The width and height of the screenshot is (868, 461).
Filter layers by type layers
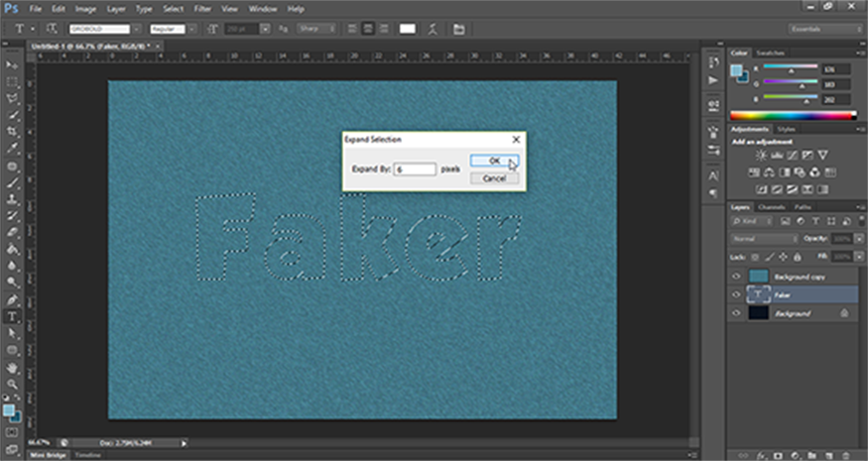[815, 221]
